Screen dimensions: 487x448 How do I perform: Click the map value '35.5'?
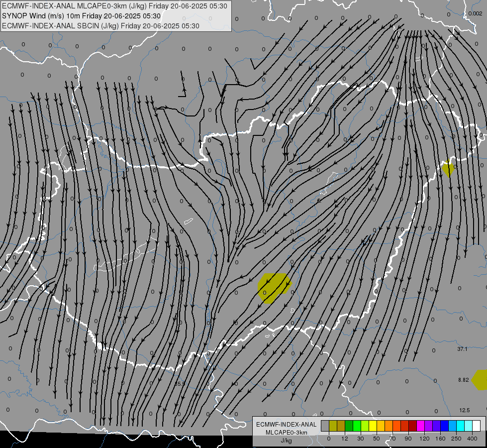pos(180,384)
